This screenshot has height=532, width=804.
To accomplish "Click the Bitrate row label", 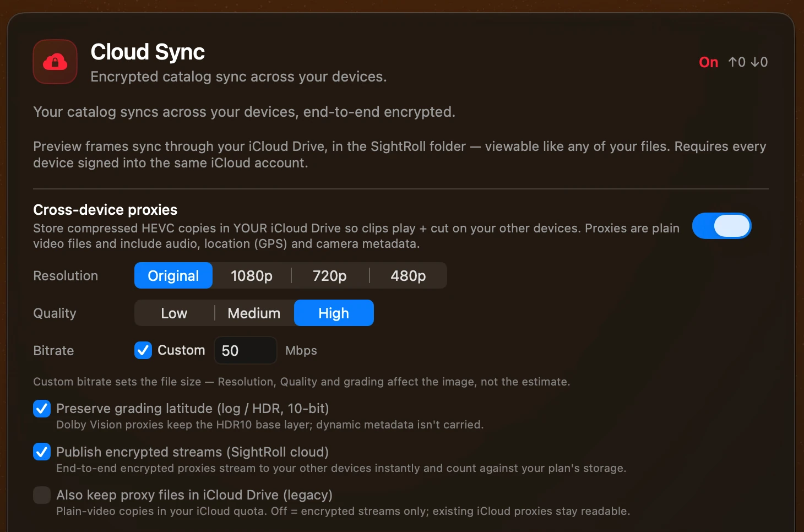I will [53, 351].
